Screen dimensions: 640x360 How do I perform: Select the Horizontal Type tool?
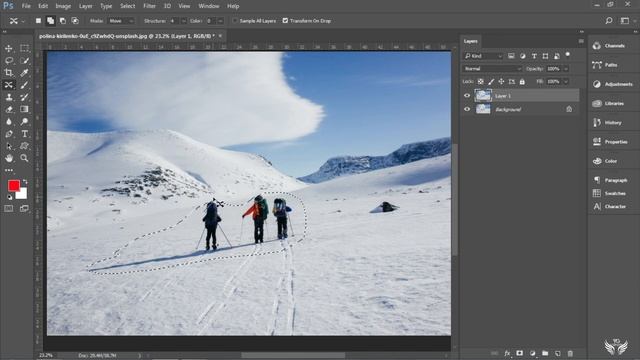point(24,134)
